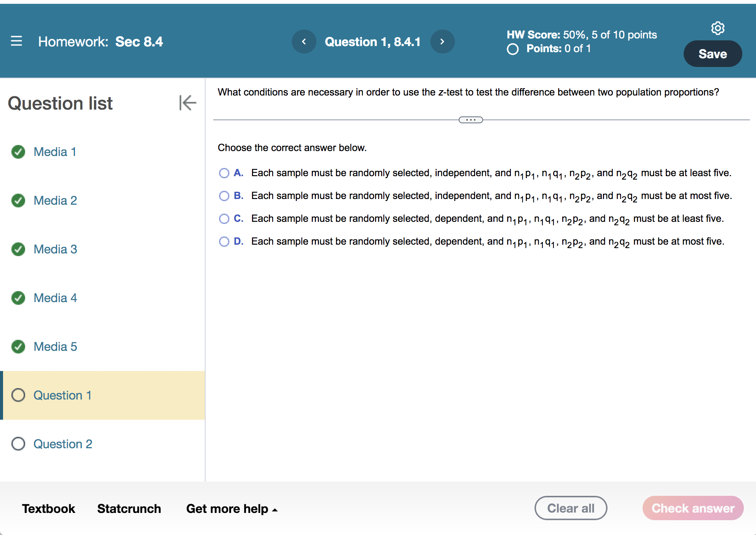Select answer option A radio button
The height and width of the screenshot is (535, 756).
coord(224,173)
